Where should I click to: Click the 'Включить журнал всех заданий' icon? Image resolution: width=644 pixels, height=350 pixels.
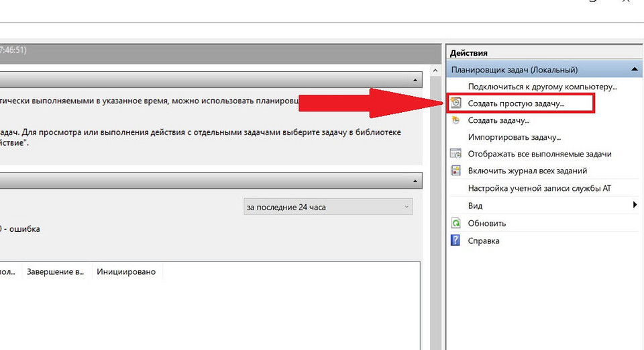[456, 171]
